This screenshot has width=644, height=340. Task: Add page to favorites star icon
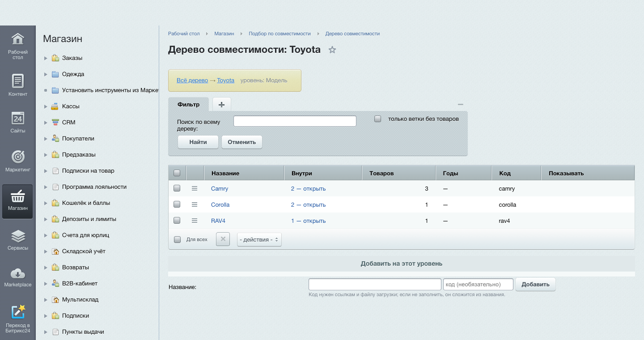(332, 50)
